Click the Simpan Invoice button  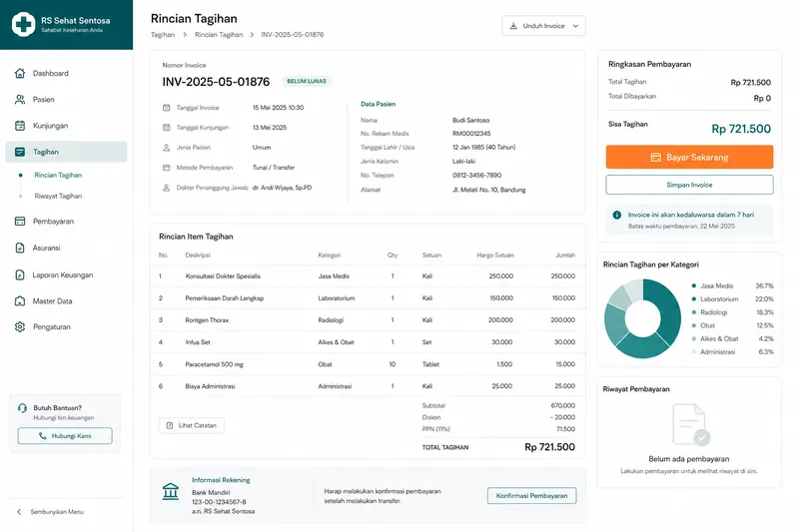(x=689, y=185)
